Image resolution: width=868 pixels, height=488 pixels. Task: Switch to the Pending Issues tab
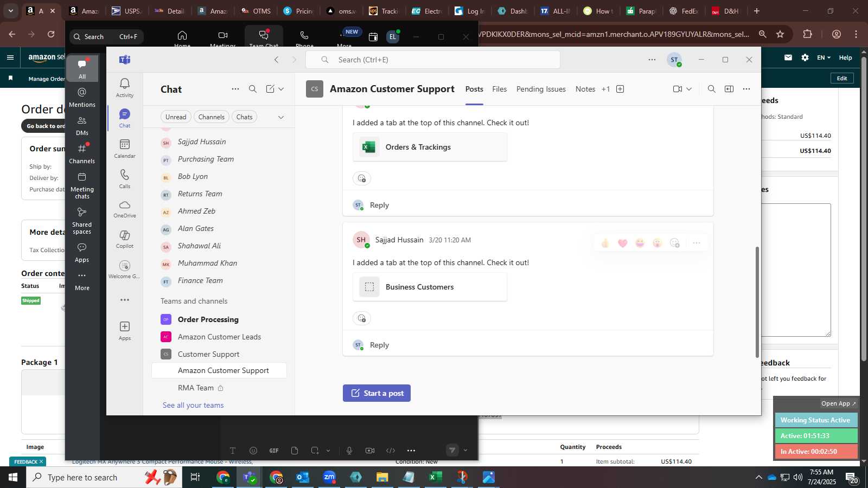[x=541, y=89]
